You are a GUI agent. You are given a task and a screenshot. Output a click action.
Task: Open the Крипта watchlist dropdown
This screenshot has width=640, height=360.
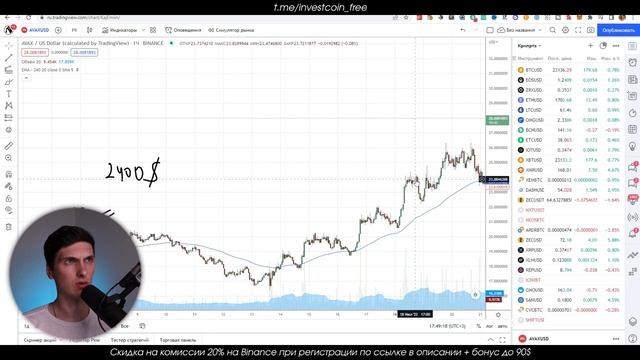coord(529,46)
